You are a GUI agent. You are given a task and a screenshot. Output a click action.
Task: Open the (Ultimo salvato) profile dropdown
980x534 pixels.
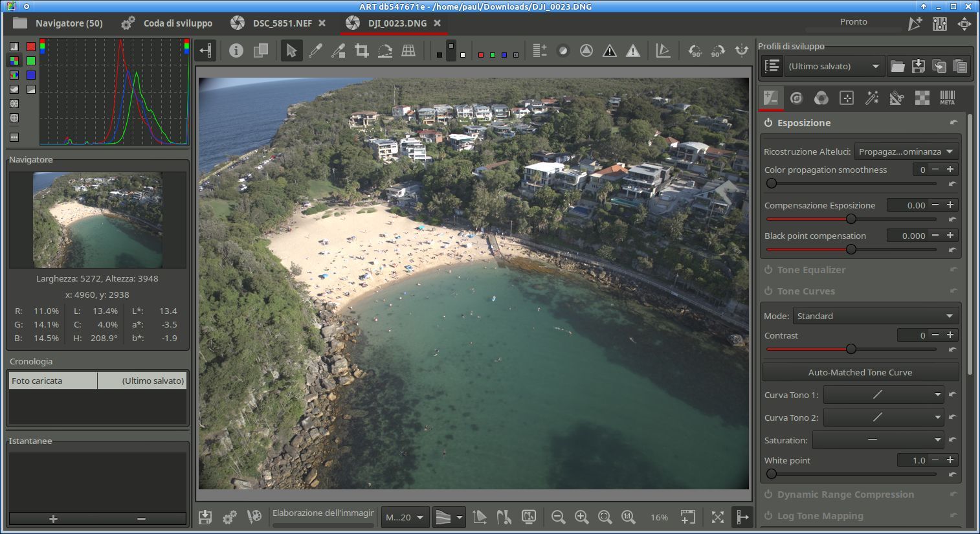click(x=832, y=66)
